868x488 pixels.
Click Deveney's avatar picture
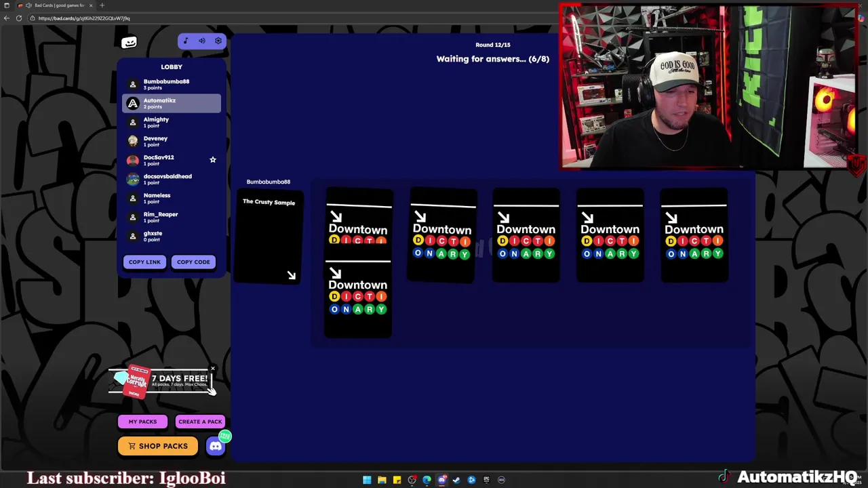133,141
